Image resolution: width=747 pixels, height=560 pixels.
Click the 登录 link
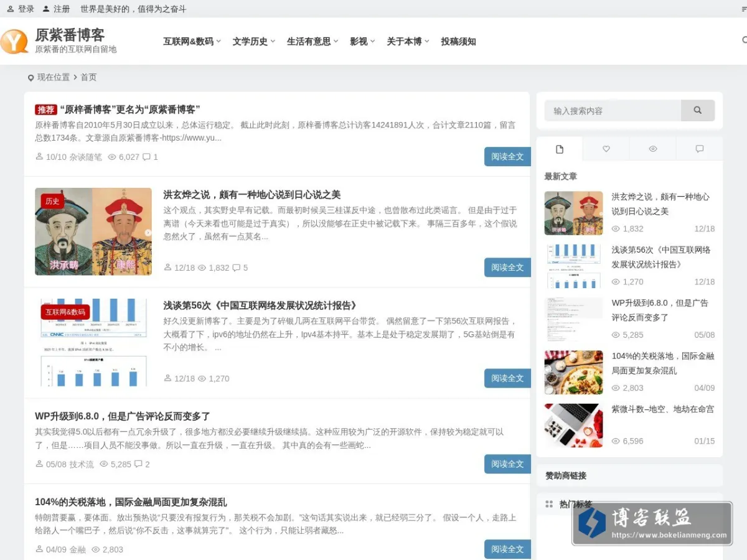click(26, 9)
